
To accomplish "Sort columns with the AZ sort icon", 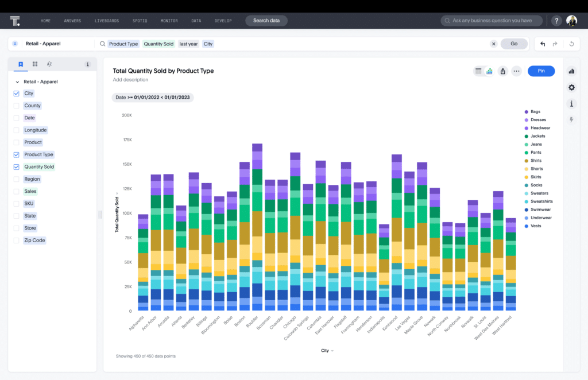I will (49, 64).
